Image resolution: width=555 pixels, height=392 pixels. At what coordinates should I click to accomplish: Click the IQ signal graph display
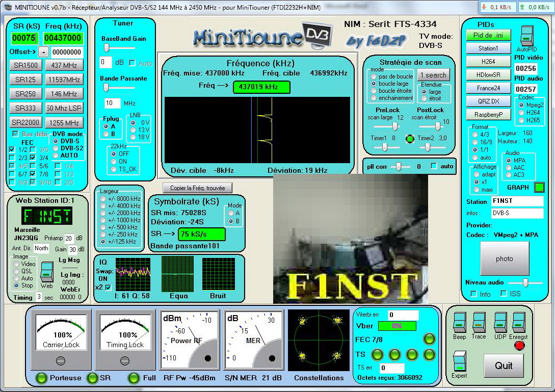coord(133,274)
